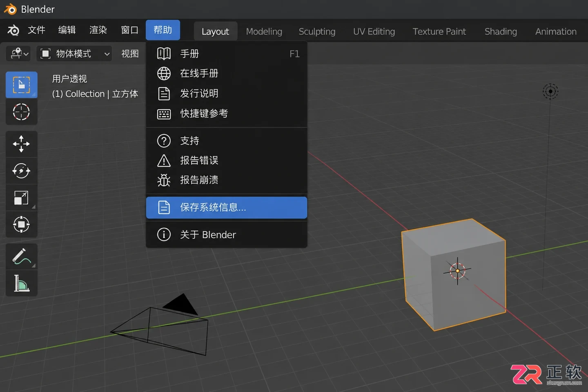The height and width of the screenshot is (392, 588).
Task: Switch to the Animation workspace tab
Action: click(x=556, y=31)
